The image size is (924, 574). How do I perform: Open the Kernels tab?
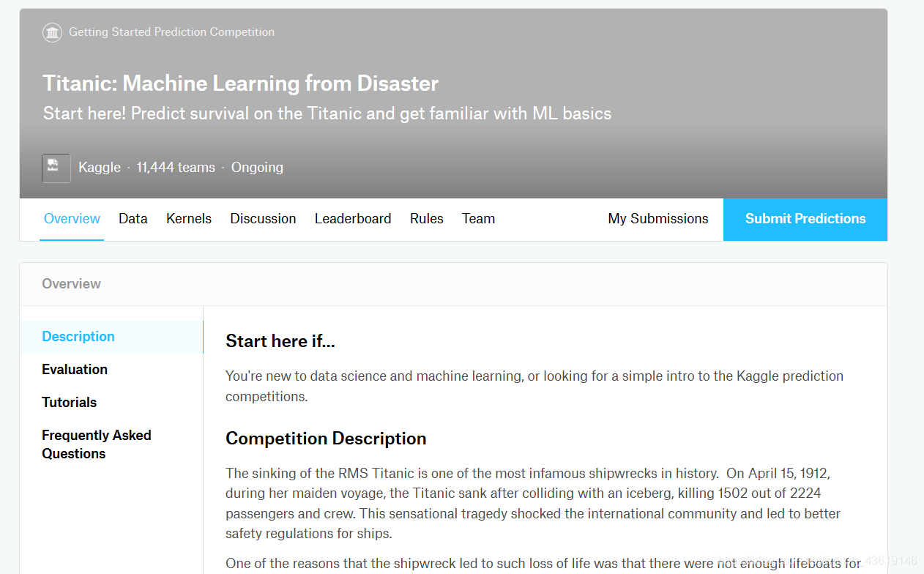pyautogui.click(x=189, y=218)
